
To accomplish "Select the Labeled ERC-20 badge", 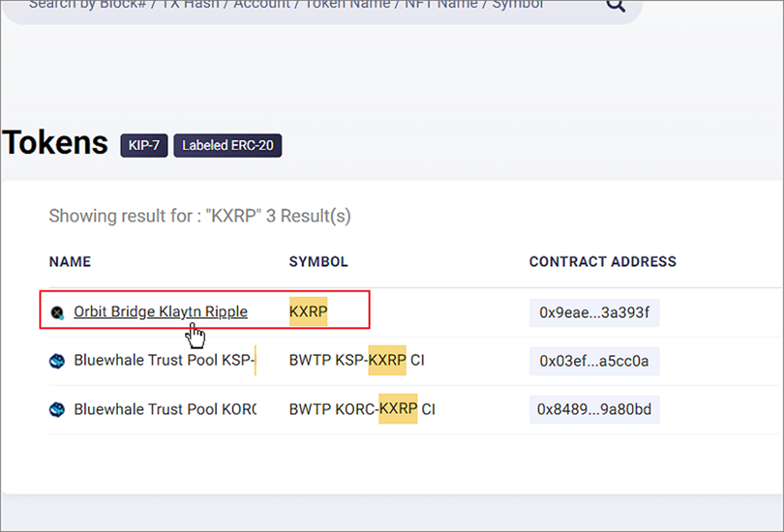I will (x=228, y=146).
